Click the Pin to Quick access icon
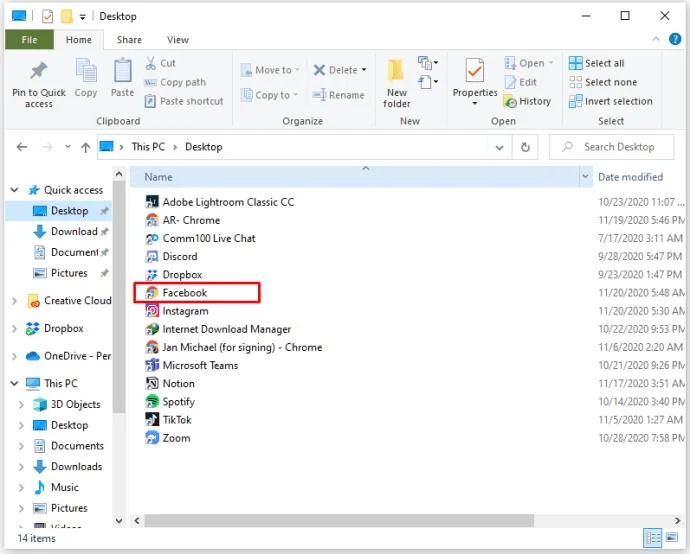 pyautogui.click(x=39, y=71)
